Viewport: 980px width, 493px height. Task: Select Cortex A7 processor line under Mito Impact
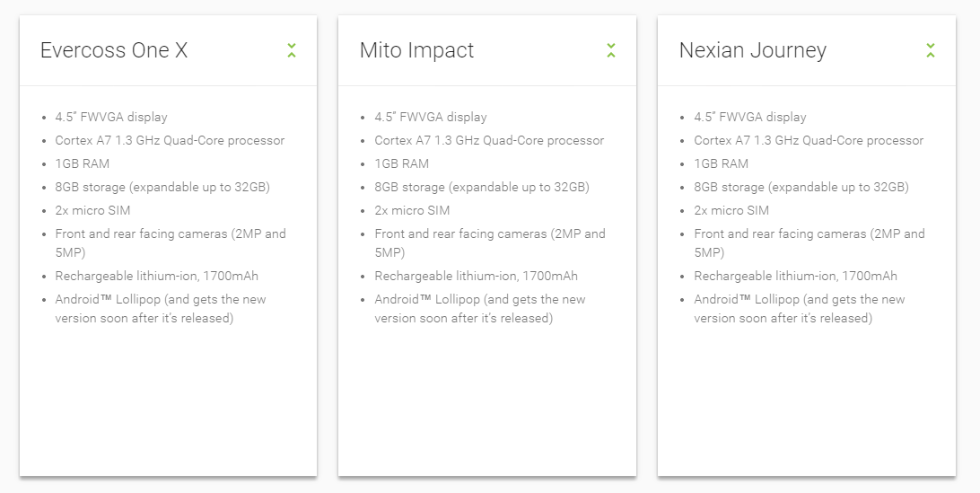[489, 140]
